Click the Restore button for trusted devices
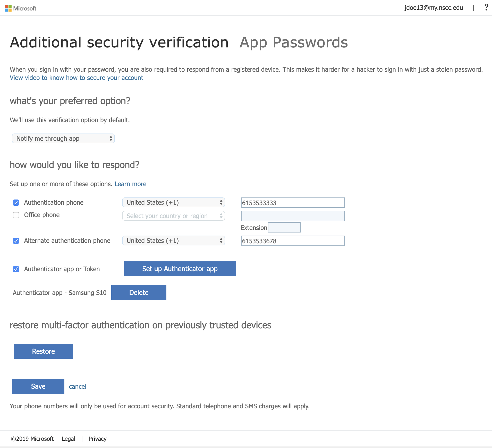Viewport: 492px width, 448px height. (x=43, y=351)
